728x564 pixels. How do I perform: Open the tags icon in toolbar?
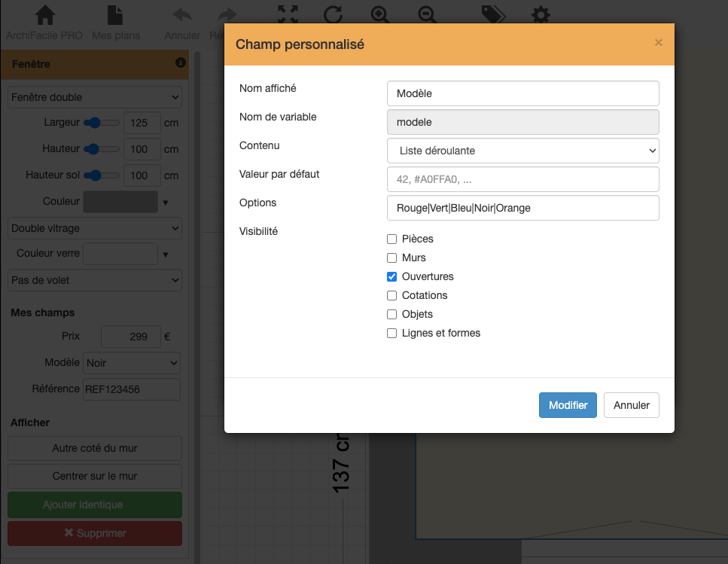click(493, 15)
